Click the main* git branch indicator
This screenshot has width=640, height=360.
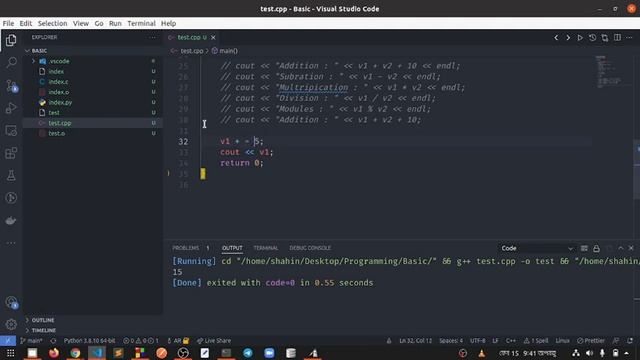pos(31,340)
